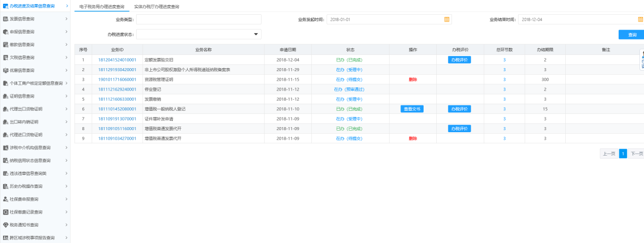Go to 上一页 previous page
The height and width of the screenshot is (243, 644).
click(x=609, y=154)
